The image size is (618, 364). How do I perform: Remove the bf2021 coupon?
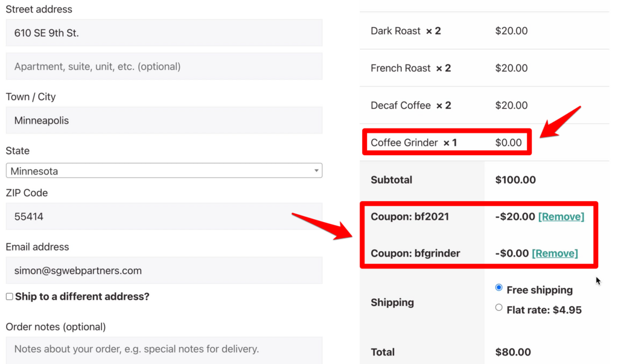click(561, 217)
